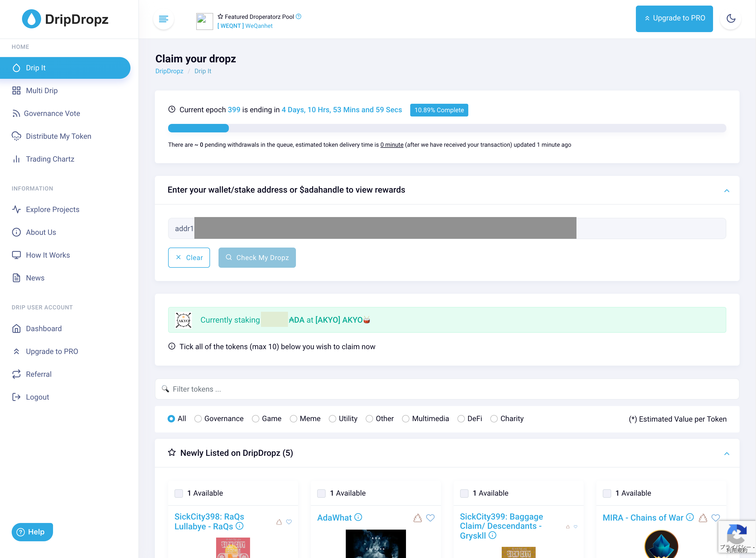
Task: Toggle the sidebar hamburger menu icon
Action: 164,19
